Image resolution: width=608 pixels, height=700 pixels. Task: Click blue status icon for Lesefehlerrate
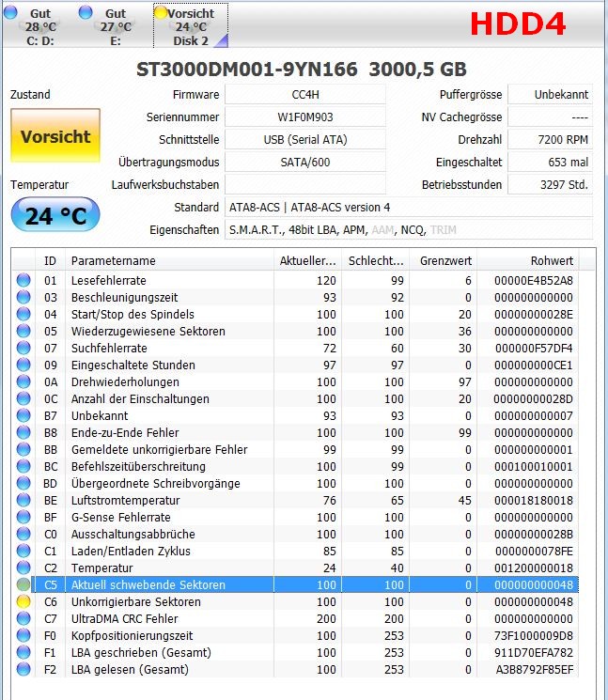pos(23,280)
